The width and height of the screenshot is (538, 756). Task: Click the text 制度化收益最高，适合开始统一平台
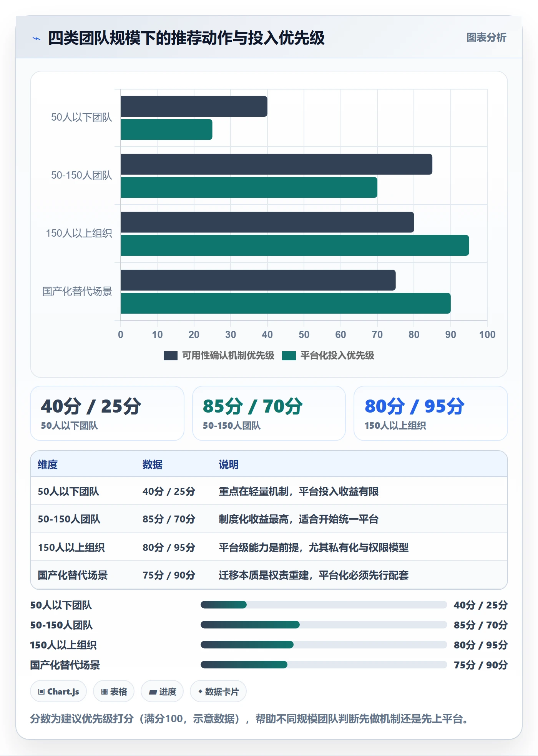tap(299, 519)
